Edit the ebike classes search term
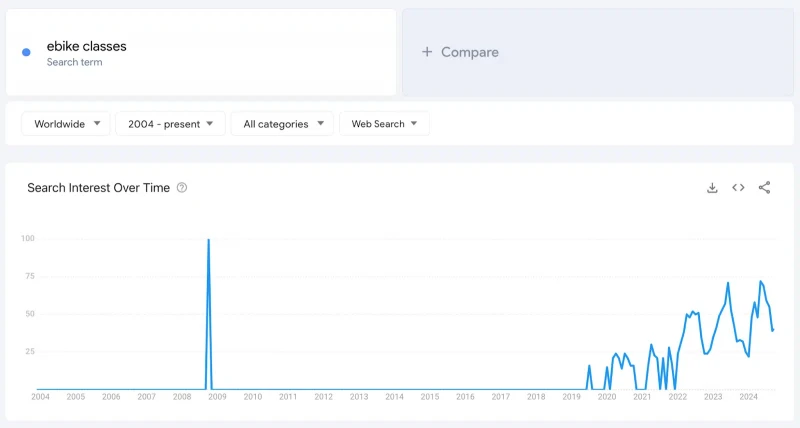This screenshot has height=428, width=800. click(87, 46)
